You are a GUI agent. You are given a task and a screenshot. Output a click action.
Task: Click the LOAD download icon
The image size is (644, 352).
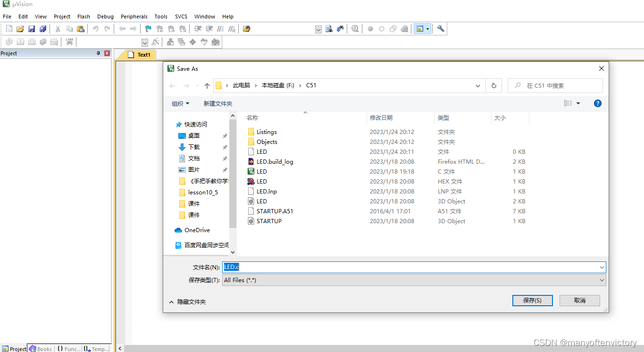click(x=69, y=42)
